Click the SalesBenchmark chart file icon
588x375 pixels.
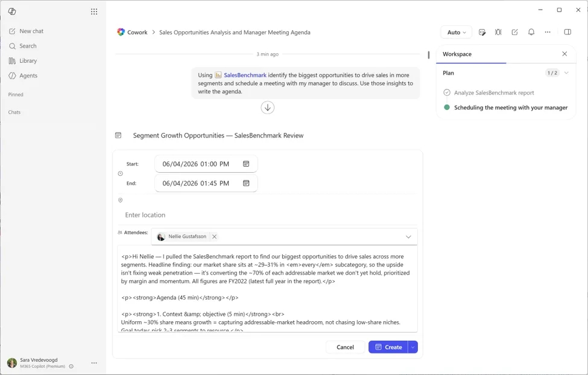(218, 75)
